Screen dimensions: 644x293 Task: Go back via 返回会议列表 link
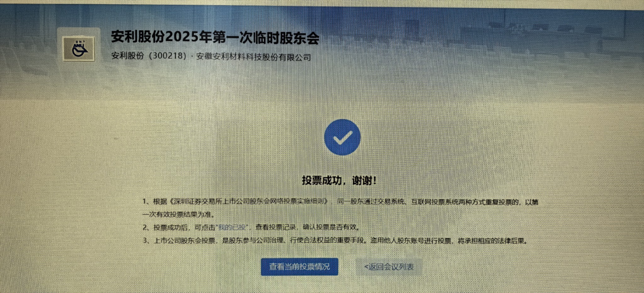click(389, 267)
